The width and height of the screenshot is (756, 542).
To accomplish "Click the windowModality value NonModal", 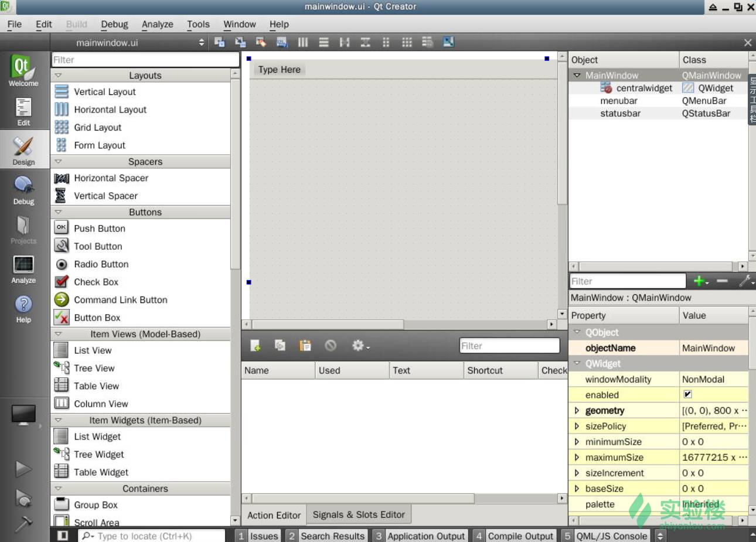I will click(714, 379).
